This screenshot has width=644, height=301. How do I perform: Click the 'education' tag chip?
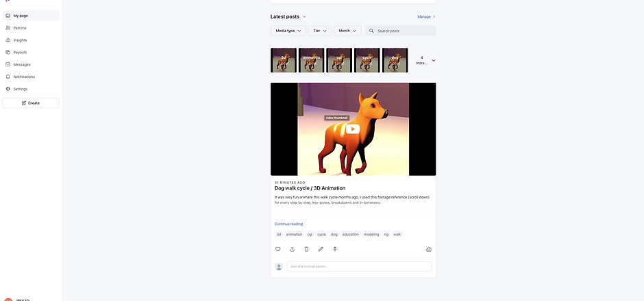(350, 235)
